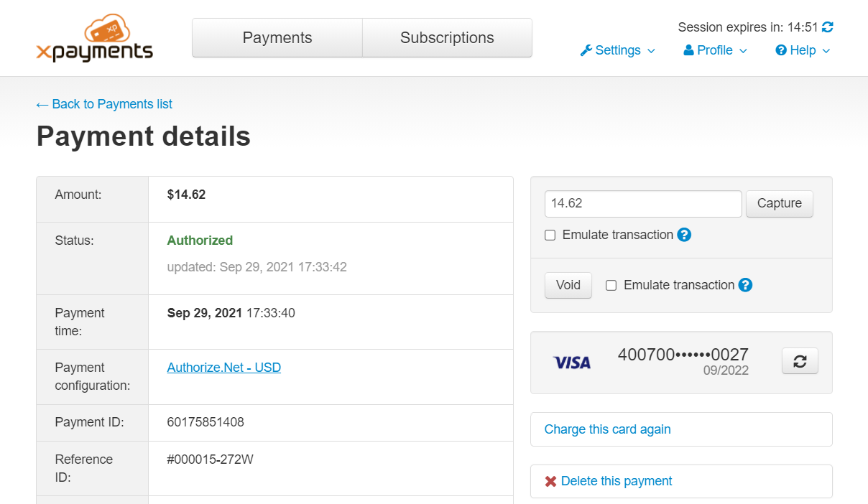Click the Capture button
This screenshot has width=868, height=504.
(x=780, y=203)
